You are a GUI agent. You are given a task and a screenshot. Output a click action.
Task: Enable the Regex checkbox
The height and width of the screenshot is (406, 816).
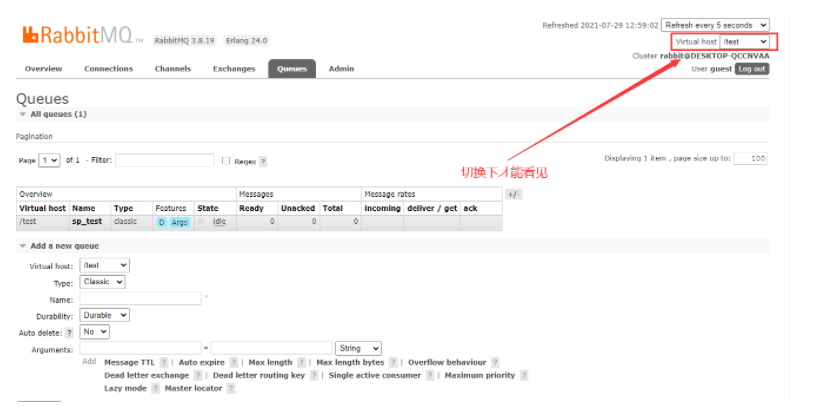(226, 161)
